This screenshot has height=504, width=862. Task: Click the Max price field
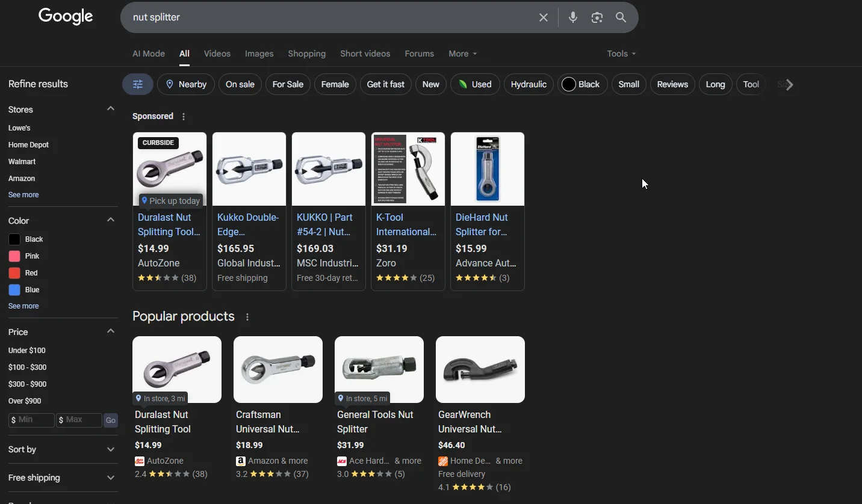[79, 420]
